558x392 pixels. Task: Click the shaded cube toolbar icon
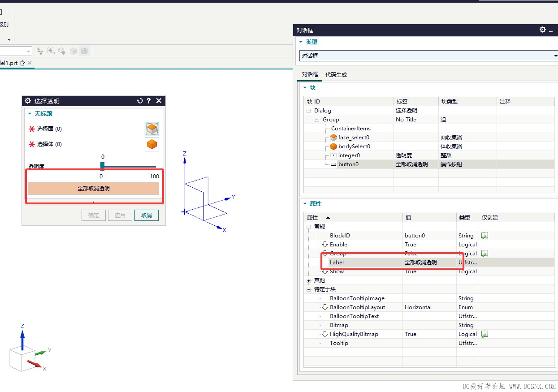(74, 51)
